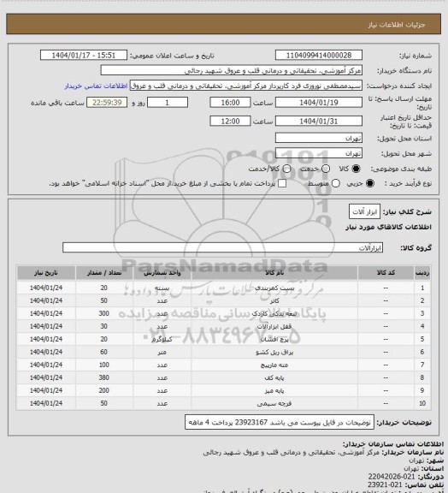Select the متوسط purchase type radio
448x493 pixels.
click(x=336, y=183)
